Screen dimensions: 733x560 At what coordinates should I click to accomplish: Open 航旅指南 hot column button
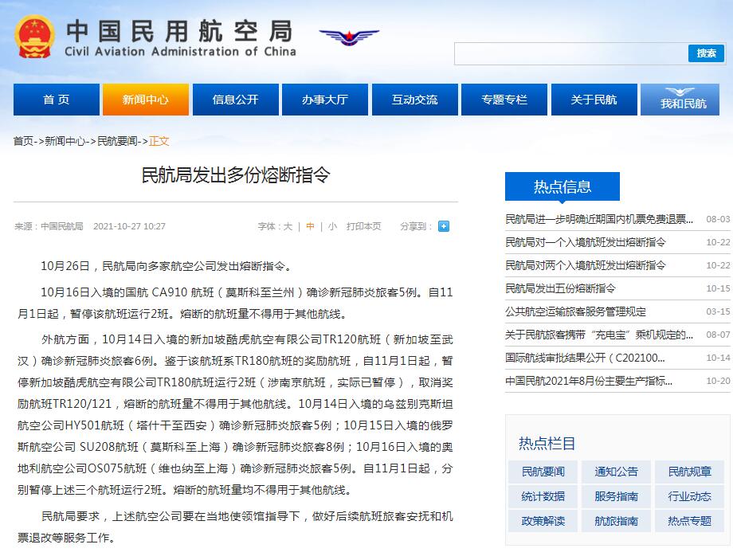616,521
